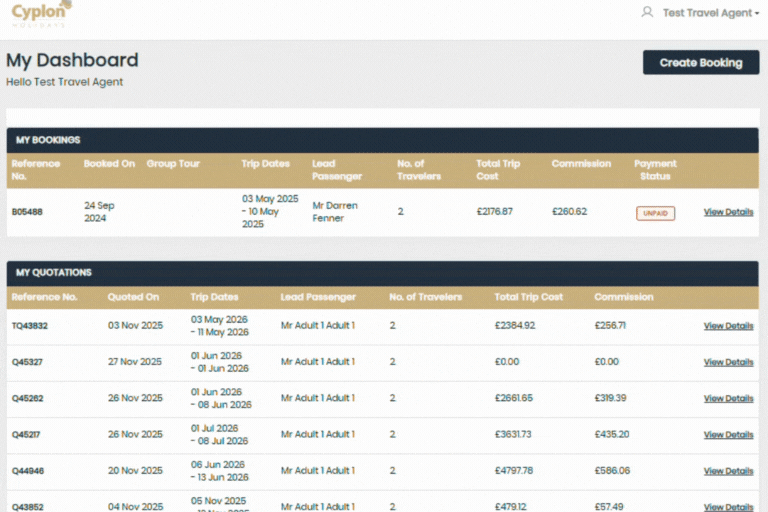View details for quotation TQ43832

[x=728, y=326]
